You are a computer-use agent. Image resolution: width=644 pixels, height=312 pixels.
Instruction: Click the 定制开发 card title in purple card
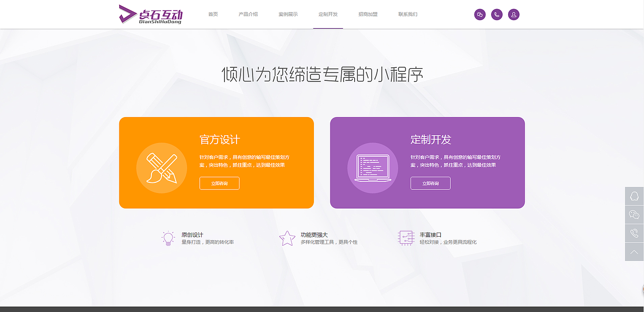431,140
